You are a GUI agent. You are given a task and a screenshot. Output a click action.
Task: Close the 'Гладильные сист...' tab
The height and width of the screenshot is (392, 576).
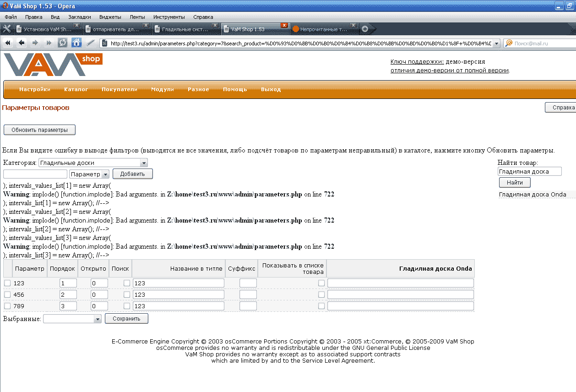pyautogui.click(x=215, y=25)
